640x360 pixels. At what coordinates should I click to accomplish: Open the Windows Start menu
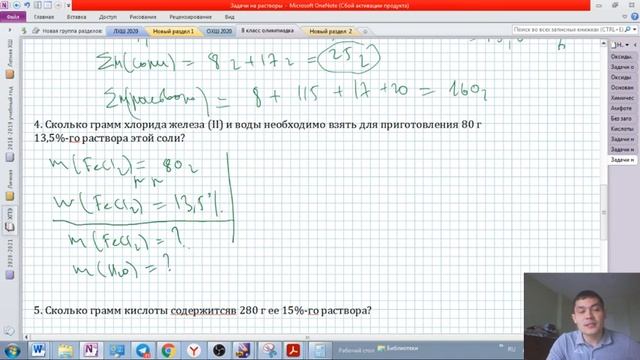tap(12, 350)
